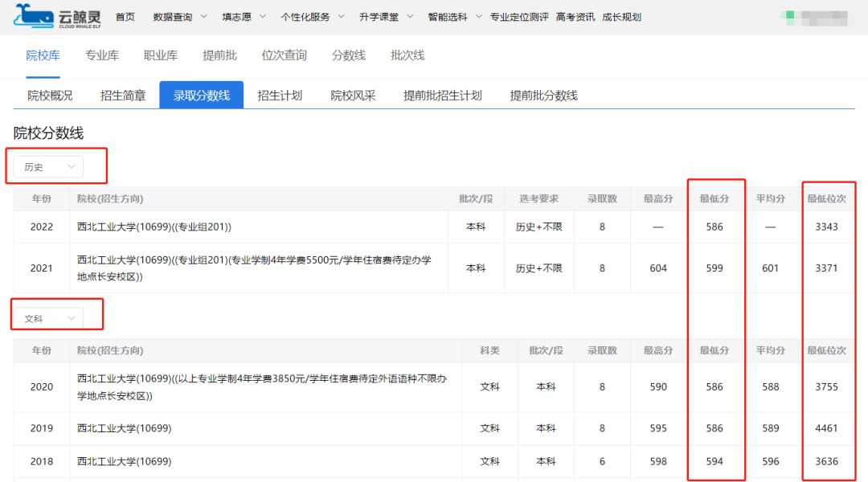Open 专业定位测评 from the top menu
This screenshot has width=868, height=482.
tap(519, 16)
